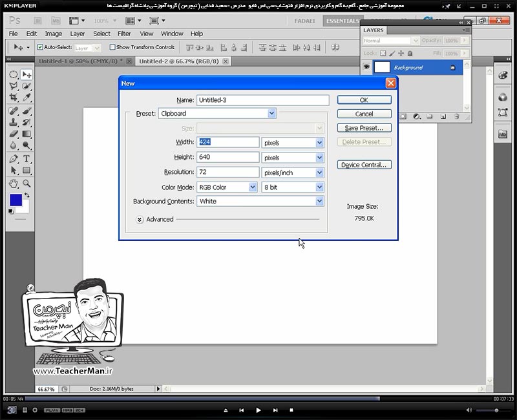Open the Image menu

(x=54, y=34)
